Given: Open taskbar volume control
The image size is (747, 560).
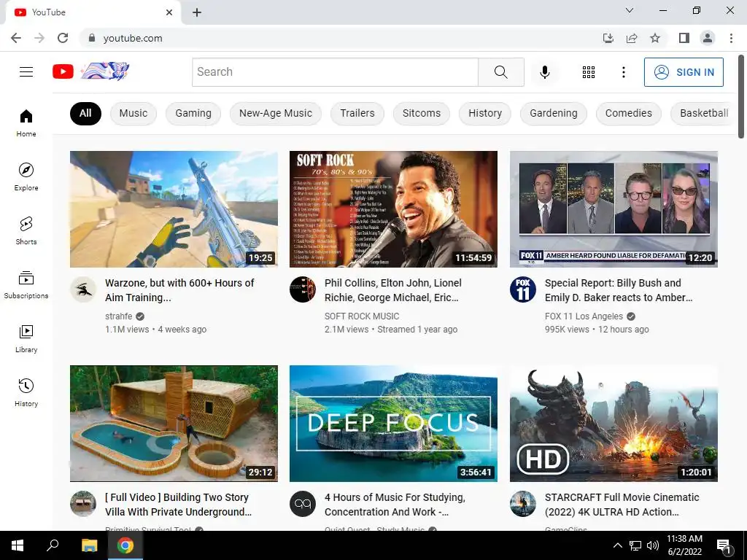Looking at the screenshot, I should pos(653,545).
